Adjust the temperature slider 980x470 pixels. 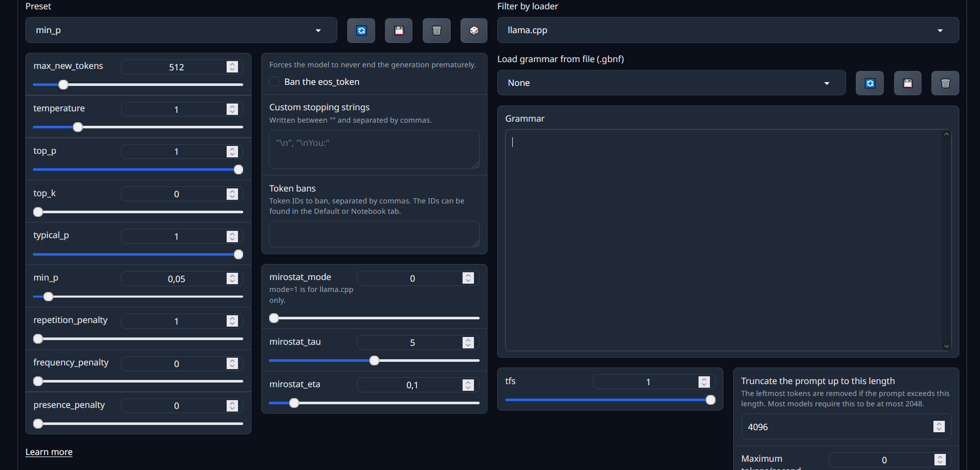coord(138,127)
